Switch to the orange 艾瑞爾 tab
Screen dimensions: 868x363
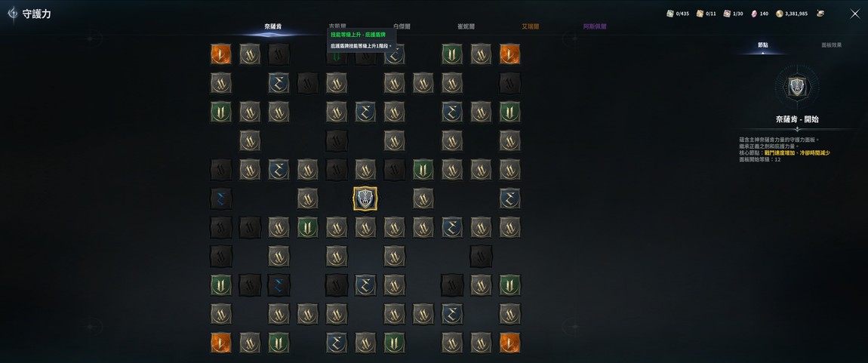tap(530, 26)
